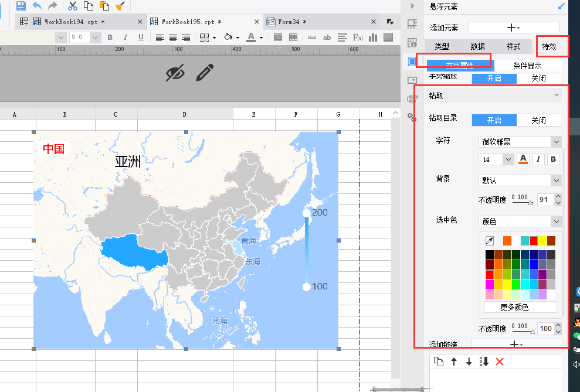This screenshot has height=392, width=580.
Task: Toggle underline formatting
Action: click(141, 38)
